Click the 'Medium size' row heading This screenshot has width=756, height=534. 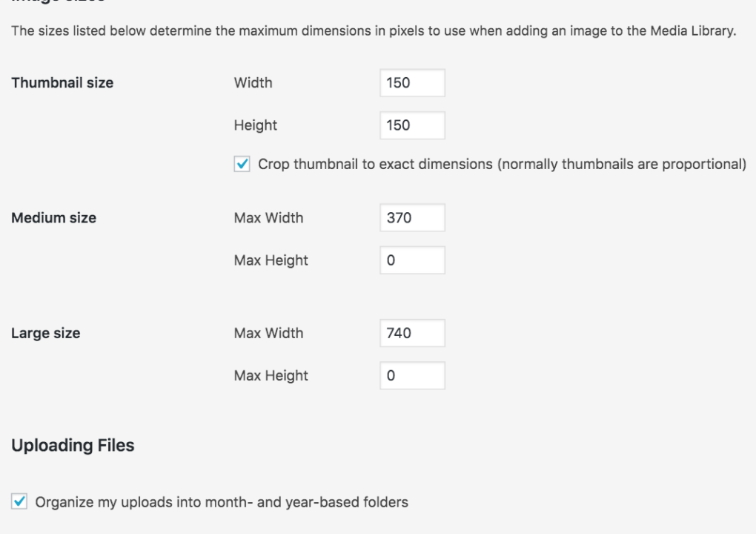click(x=54, y=218)
